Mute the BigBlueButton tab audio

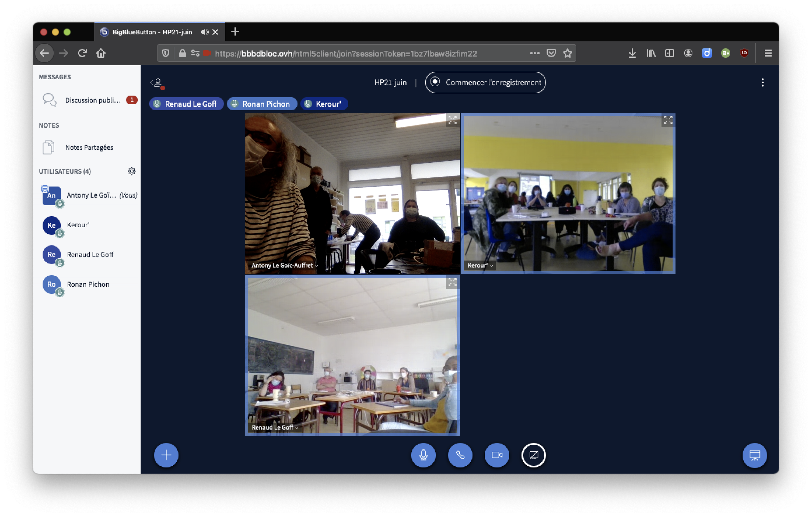[205, 32]
